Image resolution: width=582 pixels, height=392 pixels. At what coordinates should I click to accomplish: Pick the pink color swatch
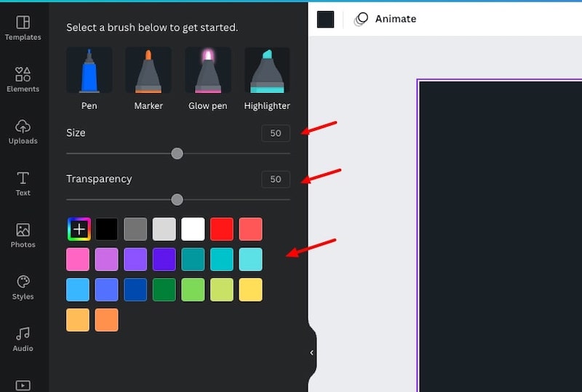click(x=78, y=260)
